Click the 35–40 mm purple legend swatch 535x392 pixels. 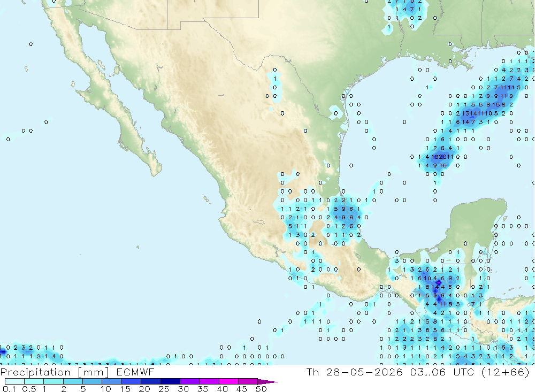pos(209,381)
